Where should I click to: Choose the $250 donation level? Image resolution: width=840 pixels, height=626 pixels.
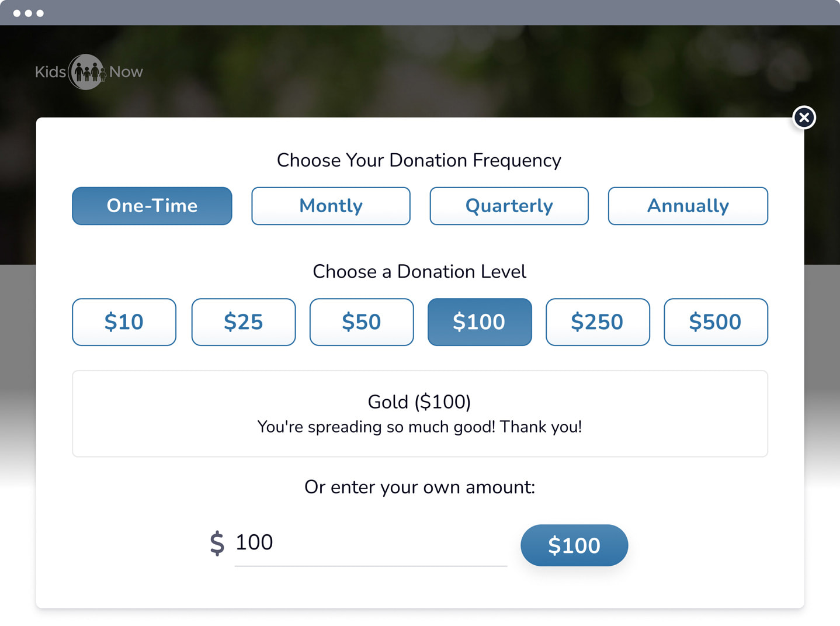tap(598, 322)
